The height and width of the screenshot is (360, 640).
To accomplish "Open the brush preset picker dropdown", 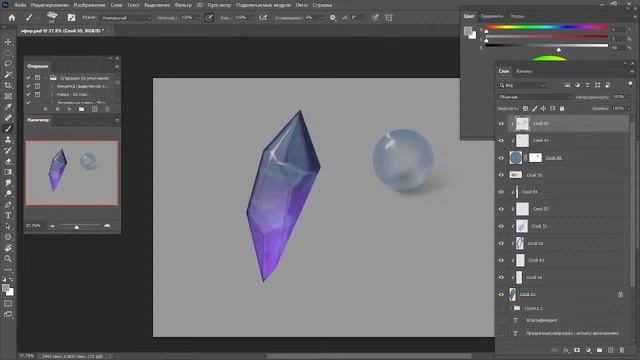I will 52,18.
